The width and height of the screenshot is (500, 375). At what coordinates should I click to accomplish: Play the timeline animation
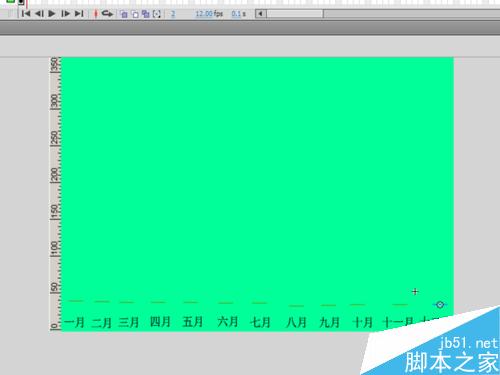(x=52, y=14)
